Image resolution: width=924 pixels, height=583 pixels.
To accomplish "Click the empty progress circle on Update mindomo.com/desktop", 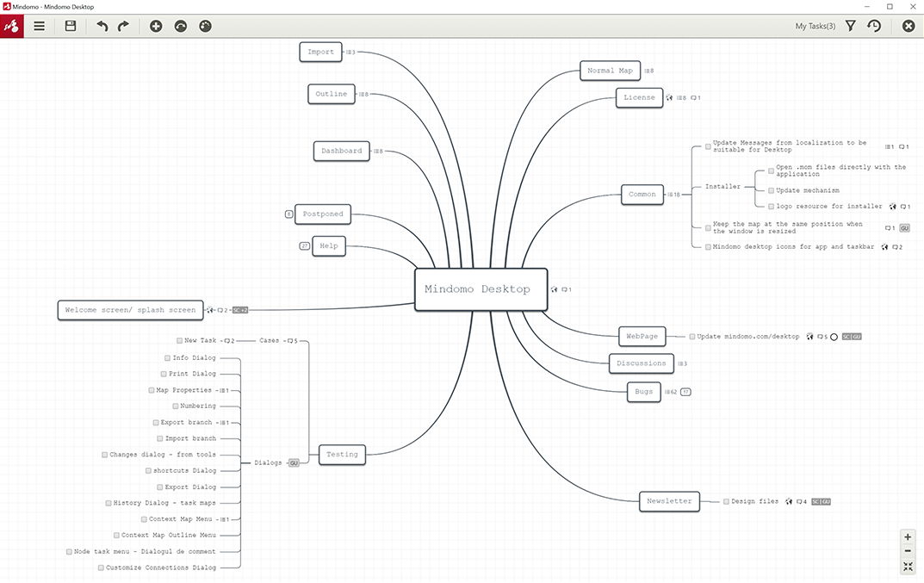I will (834, 338).
